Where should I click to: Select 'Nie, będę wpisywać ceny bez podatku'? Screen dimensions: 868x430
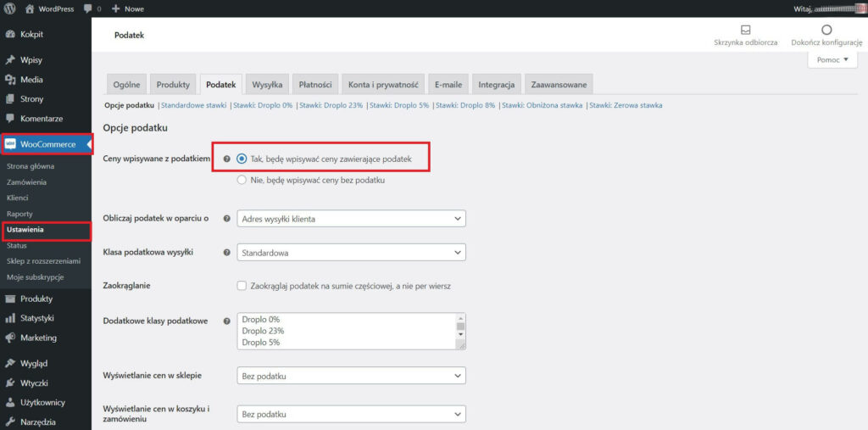pos(242,180)
